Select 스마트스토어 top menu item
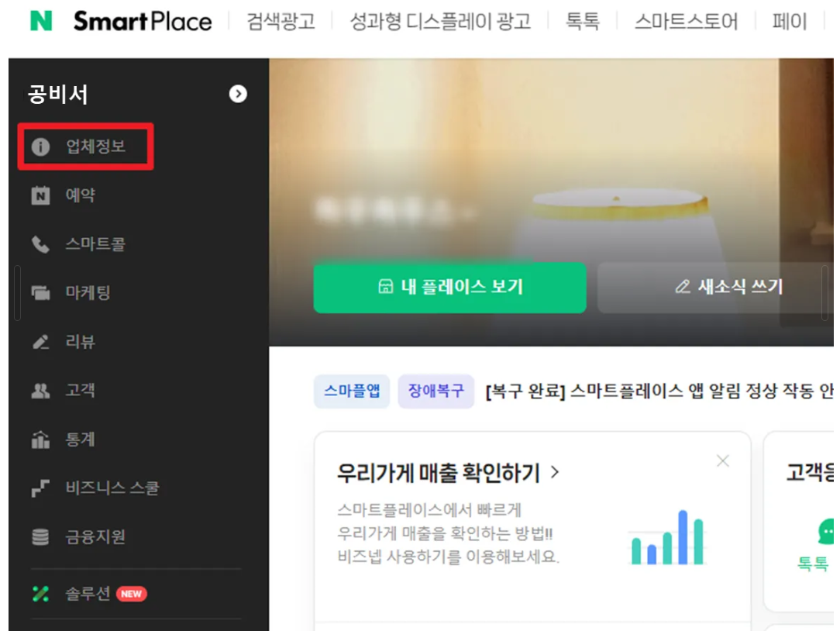The width and height of the screenshot is (840, 631). [x=686, y=22]
